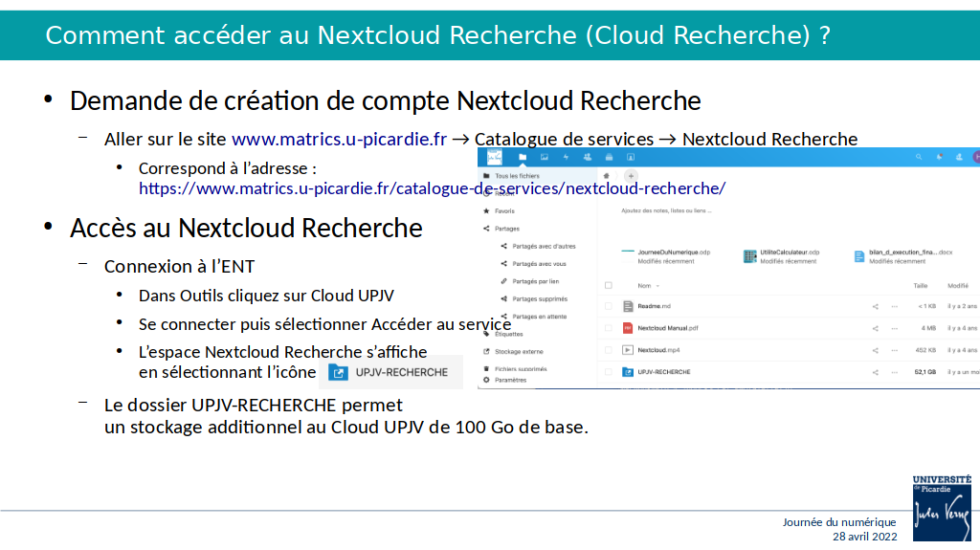
Task: Tick the checkbox for Nextcloud Manual.pdf
Action: [x=608, y=328]
